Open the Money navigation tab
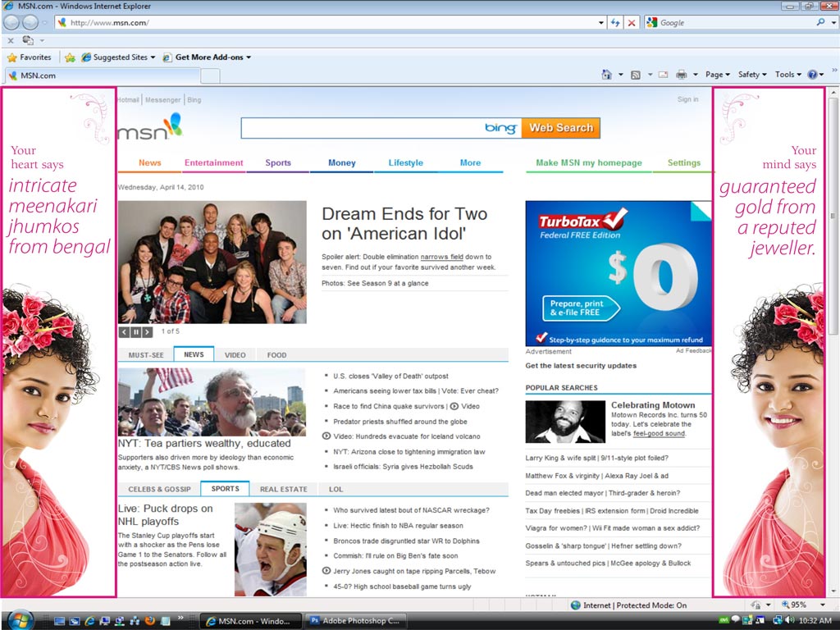 (x=342, y=163)
